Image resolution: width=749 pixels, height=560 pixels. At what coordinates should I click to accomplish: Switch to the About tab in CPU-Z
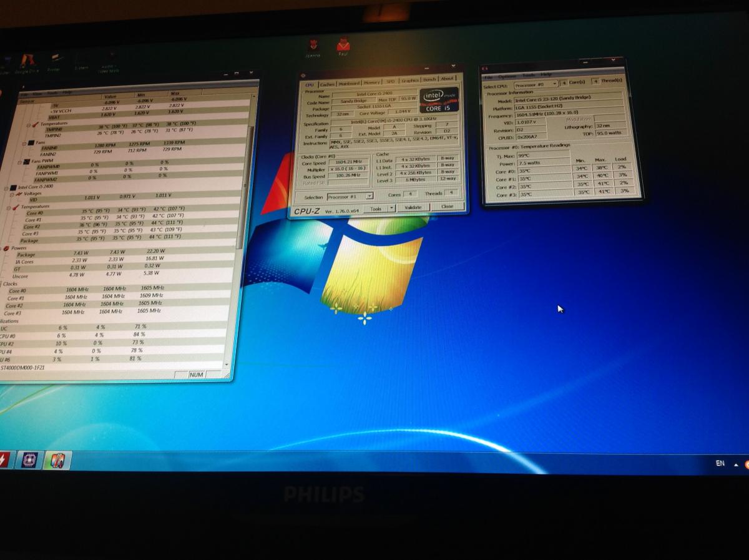(448, 79)
